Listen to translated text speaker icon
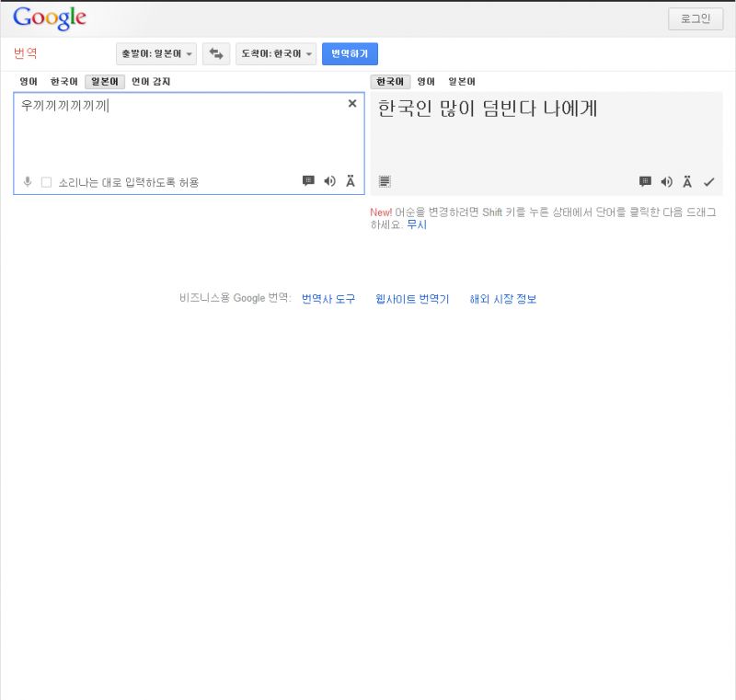The image size is (736, 700). point(666,182)
